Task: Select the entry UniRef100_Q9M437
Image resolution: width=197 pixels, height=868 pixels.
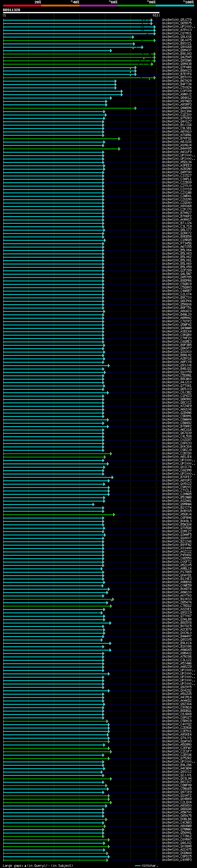Action: point(177,50)
